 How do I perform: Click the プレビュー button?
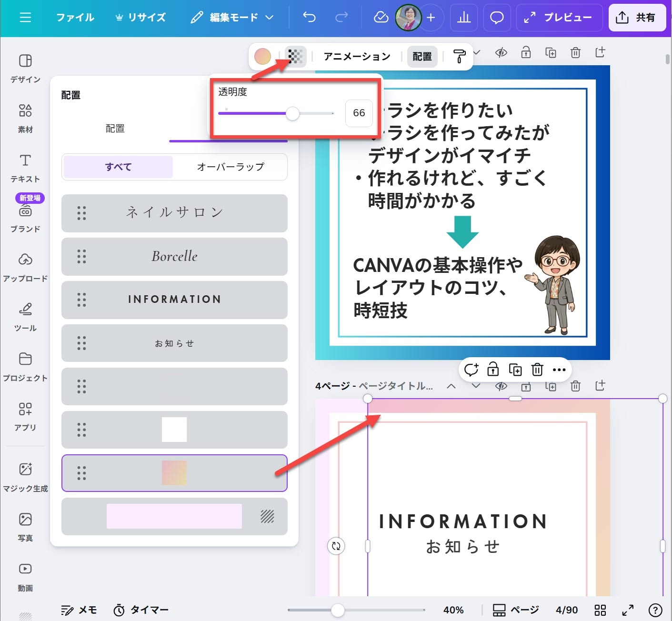point(559,18)
